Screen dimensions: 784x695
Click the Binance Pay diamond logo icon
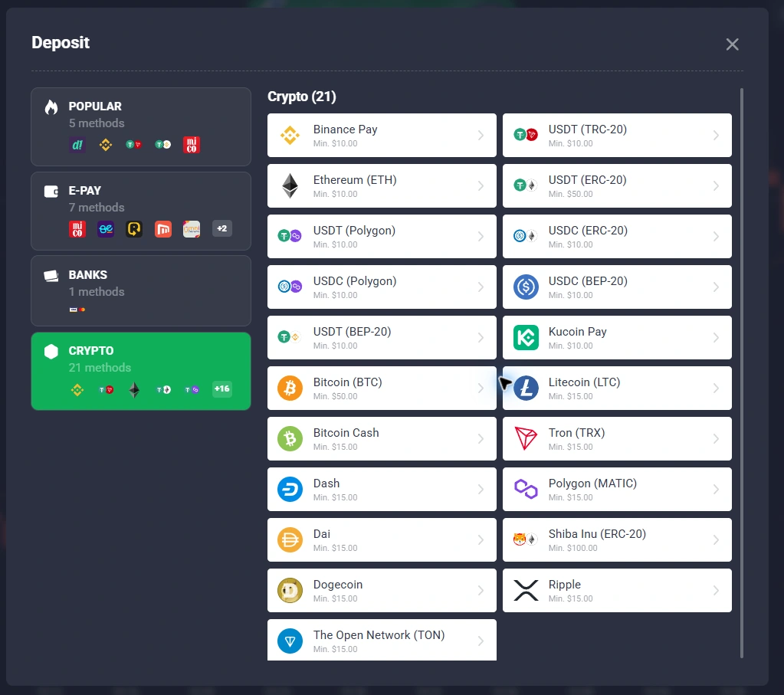290,136
